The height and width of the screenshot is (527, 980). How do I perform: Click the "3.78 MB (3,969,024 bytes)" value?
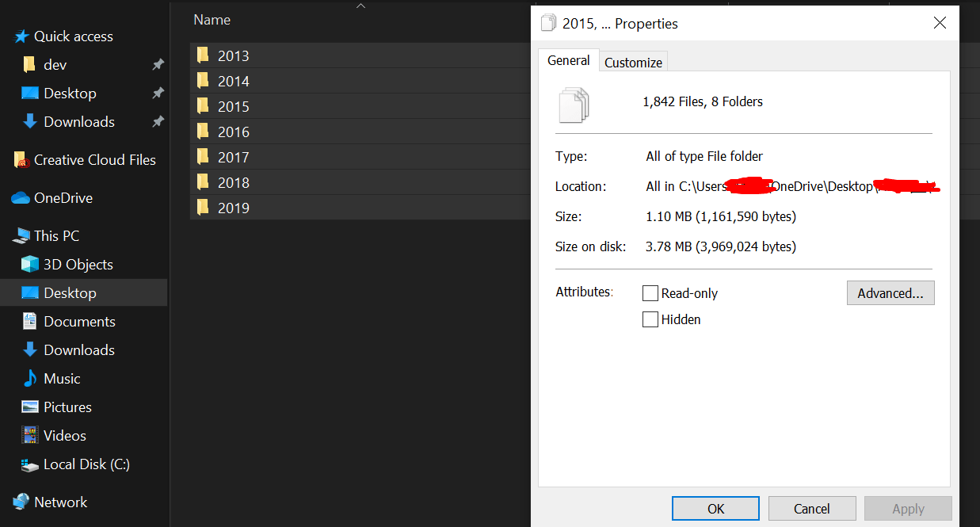pyautogui.click(x=721, y=246)
